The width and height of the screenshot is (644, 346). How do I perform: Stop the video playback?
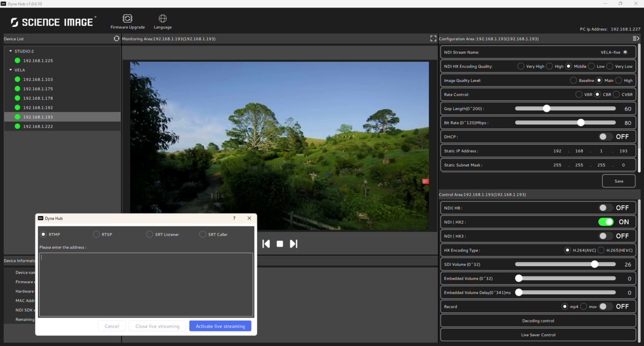coord(280,244)
